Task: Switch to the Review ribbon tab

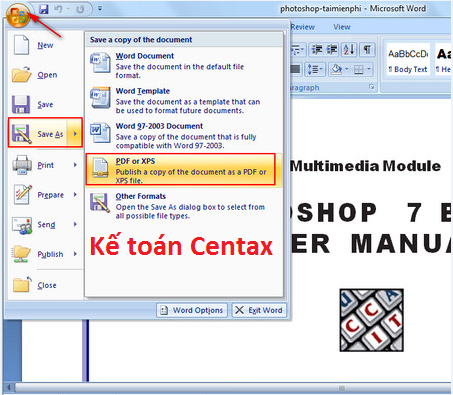Action: [x=302, y=27]
